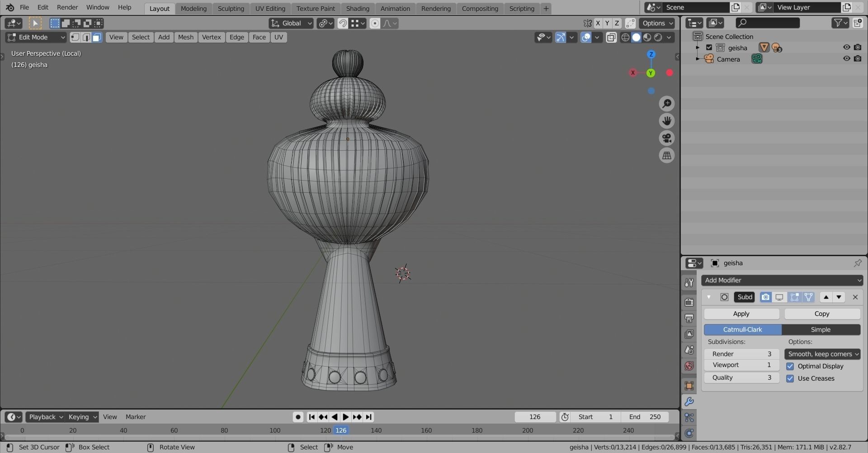Toggle X-ray display icon

coord(611,37)
